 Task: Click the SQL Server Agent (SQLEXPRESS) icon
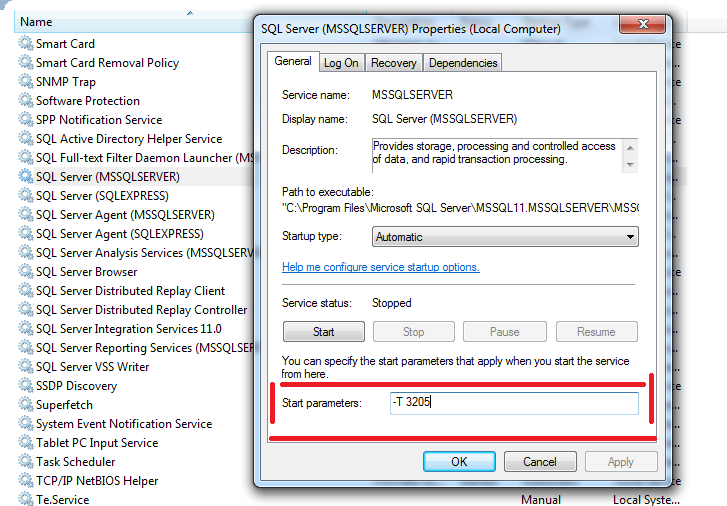click(x=26, y=233)
